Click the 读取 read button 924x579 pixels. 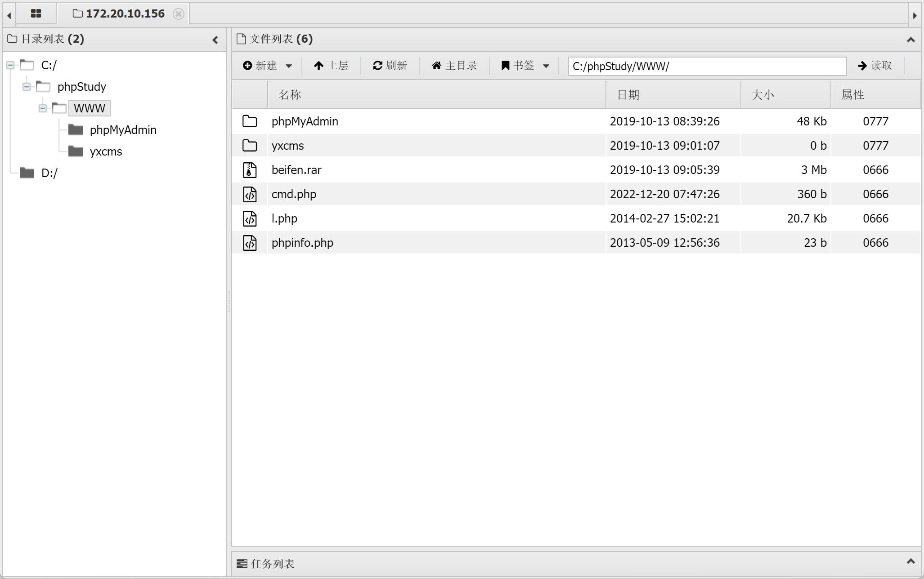(x=875, y=66)
